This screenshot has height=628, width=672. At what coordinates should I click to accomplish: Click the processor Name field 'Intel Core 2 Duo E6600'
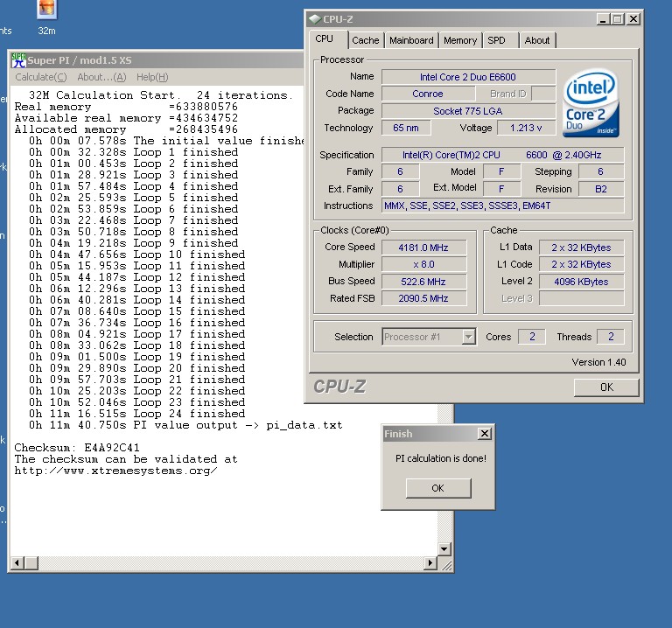point(468,77)
